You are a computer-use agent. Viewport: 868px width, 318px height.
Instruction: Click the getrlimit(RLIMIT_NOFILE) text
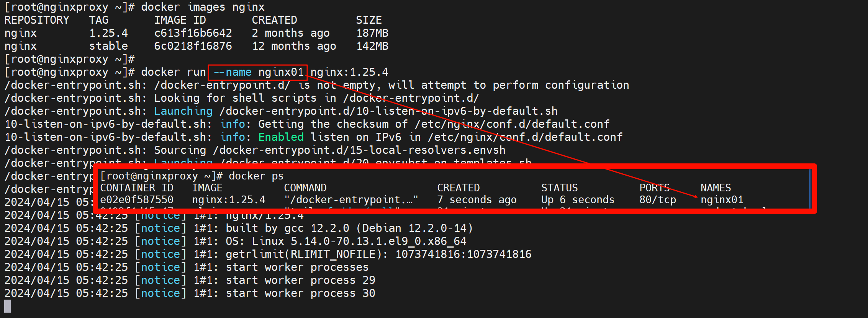click(x=306, y=254)
